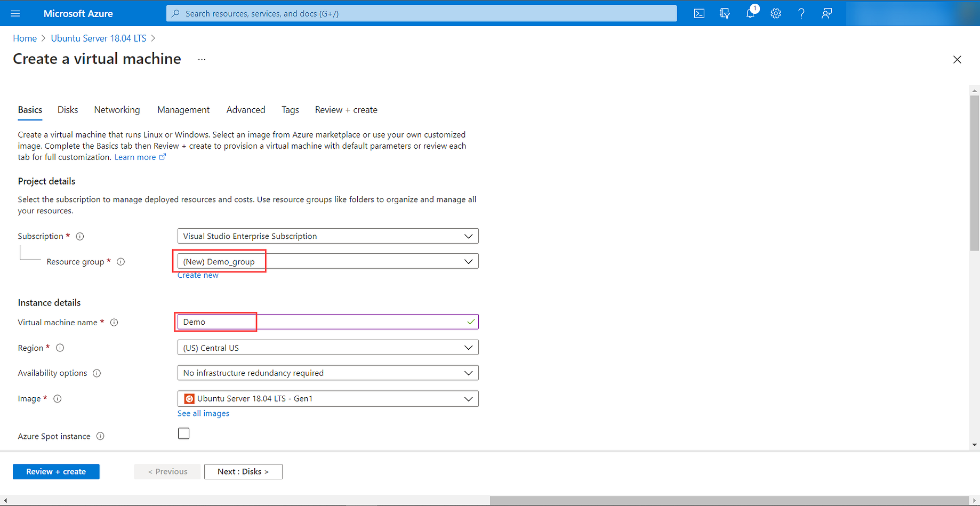
Task: Click the horizontal scrollbar thumb at the bottom
Action: click(x=729, y=501)
